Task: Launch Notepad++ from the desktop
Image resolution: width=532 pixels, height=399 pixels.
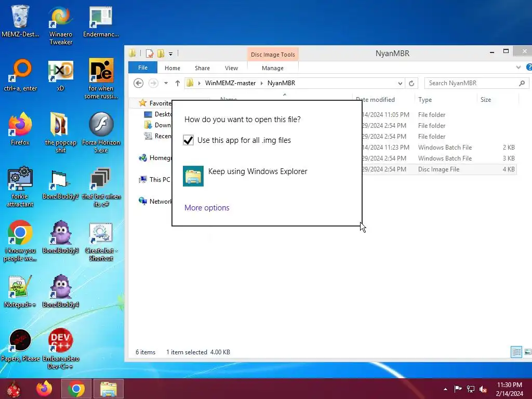Action: pyautogui.click(x=20, y=291)
